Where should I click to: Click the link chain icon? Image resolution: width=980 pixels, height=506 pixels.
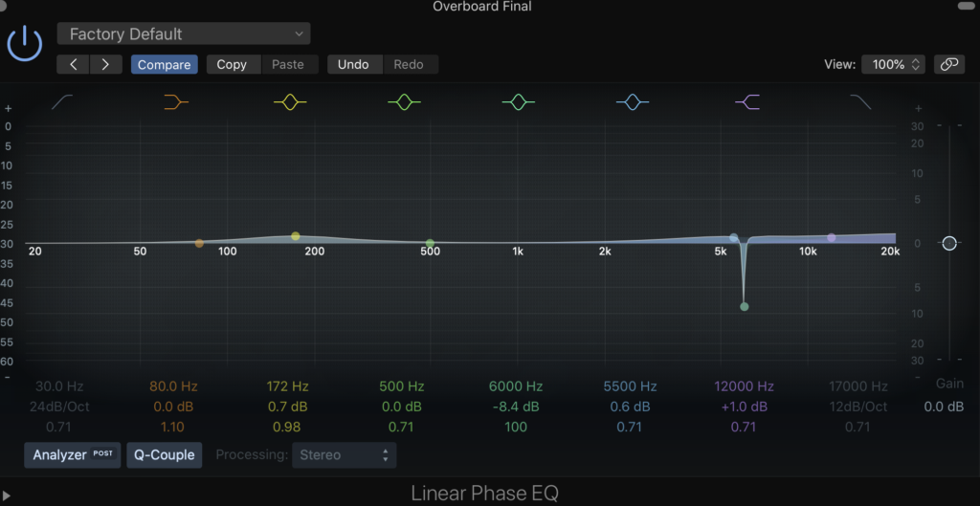948,64
